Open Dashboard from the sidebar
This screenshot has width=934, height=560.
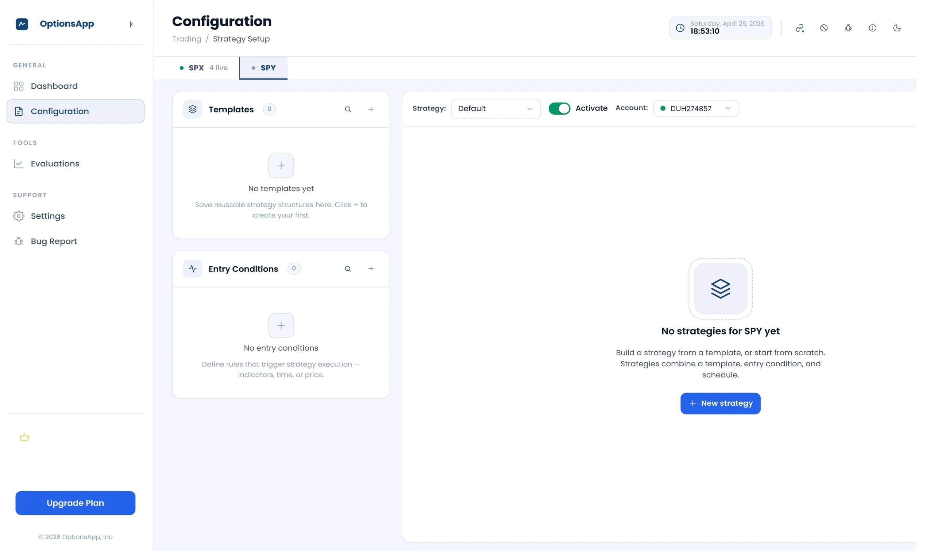76,86
